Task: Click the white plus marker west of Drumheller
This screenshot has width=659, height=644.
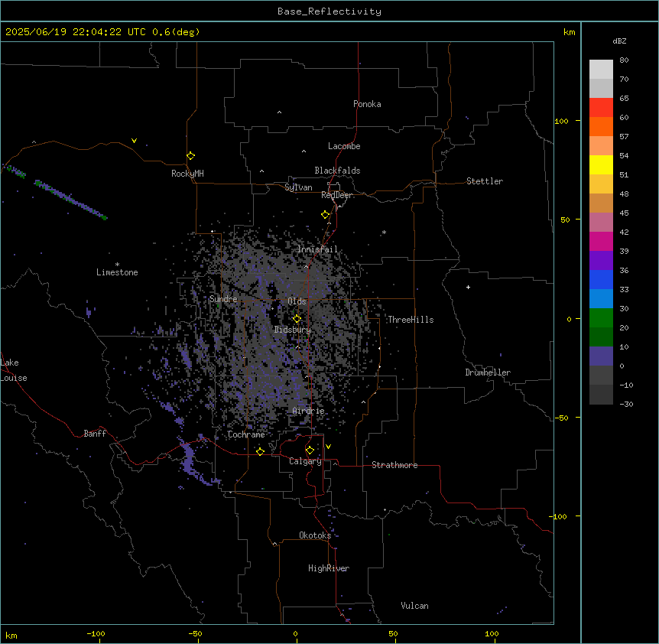Action: click(468, 287)
